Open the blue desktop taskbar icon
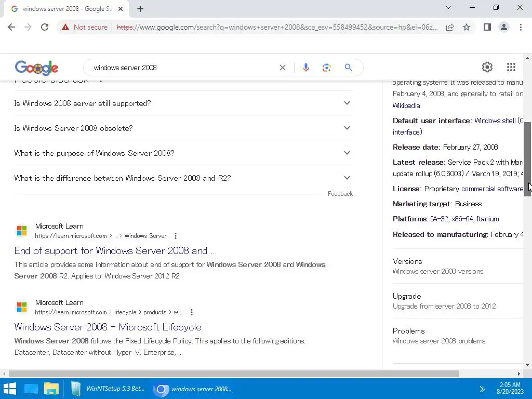This screenshot has height=399, width=532. click(x=31, y=389)
